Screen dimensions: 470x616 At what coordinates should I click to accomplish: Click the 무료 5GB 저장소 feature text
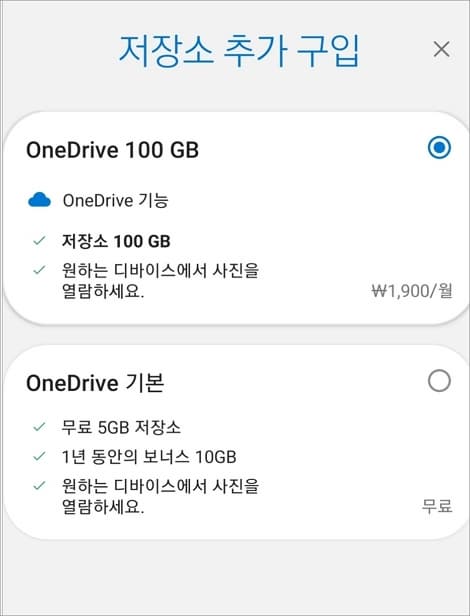tap(121, 427)
